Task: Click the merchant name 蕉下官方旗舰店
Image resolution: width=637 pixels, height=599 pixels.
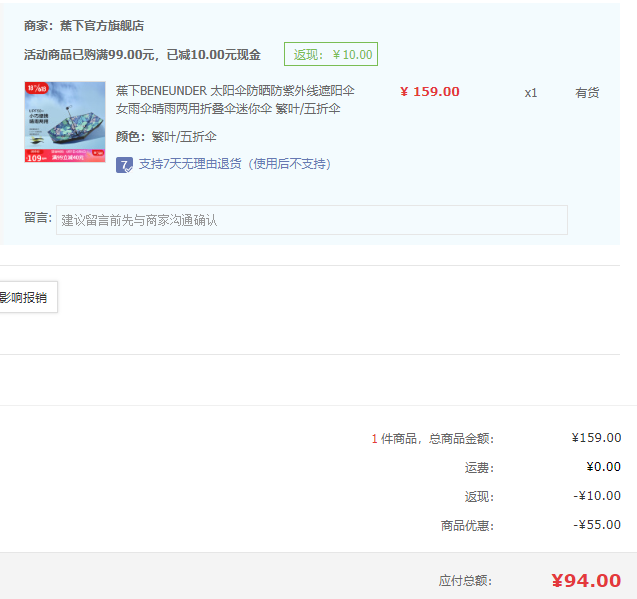Action: click(102, 26)
